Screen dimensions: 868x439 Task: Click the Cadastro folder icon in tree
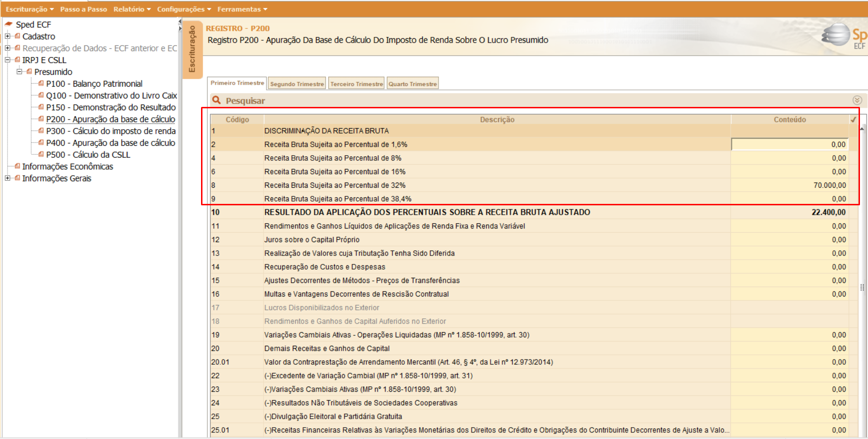click(18, 36)
